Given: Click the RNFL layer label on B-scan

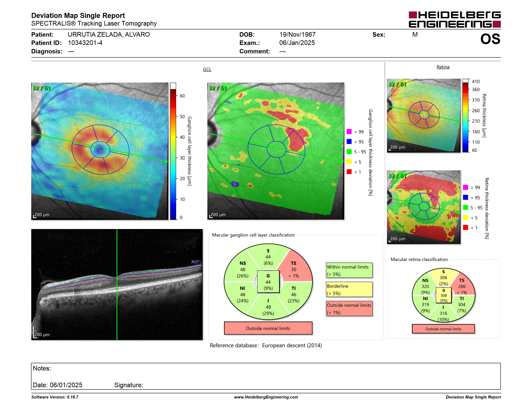Looking at the screenshot, I should [x=196, y=262].
